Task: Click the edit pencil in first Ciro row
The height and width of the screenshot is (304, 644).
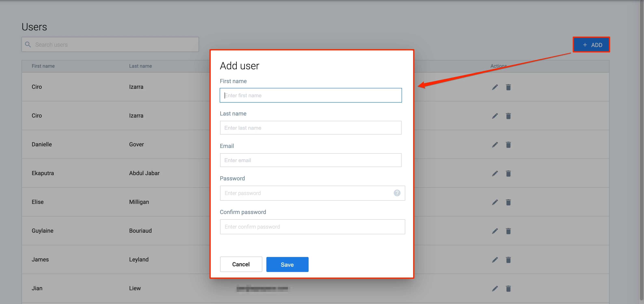Action: (x=495, y=87)
